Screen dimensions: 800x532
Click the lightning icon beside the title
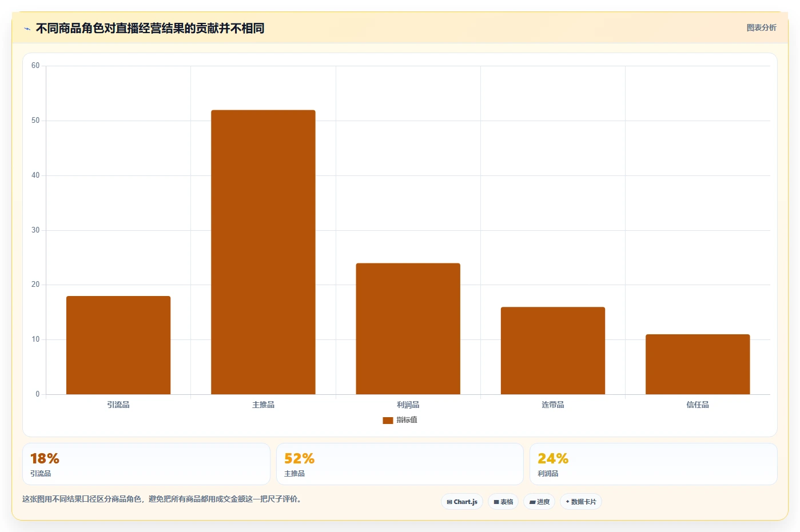tap(27, 29)
